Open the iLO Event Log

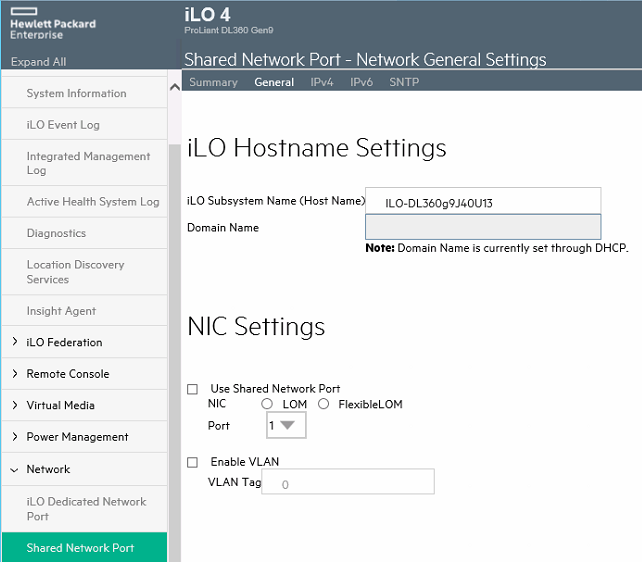tap(84, 124)
